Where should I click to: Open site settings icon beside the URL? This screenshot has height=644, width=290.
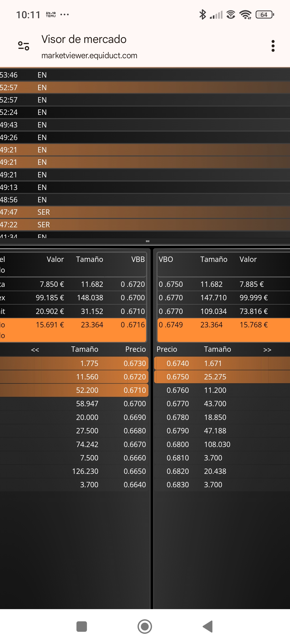tap(24, 46)
